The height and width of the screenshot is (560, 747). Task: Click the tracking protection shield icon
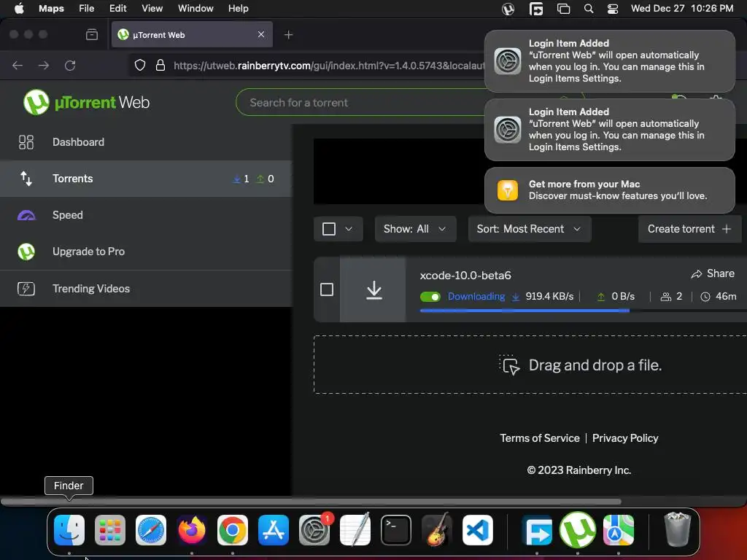click(139, 65)
